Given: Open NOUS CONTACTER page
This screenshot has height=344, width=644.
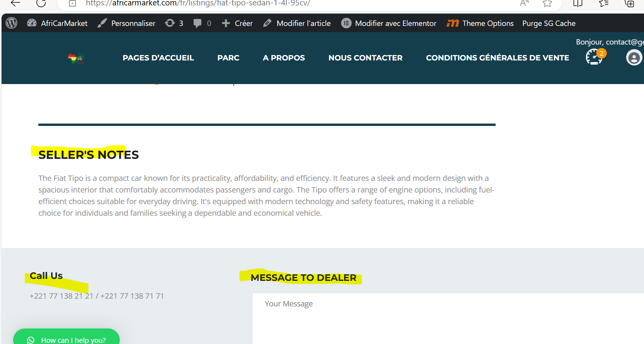Looking at the screenshot, I should click(365, 58).
